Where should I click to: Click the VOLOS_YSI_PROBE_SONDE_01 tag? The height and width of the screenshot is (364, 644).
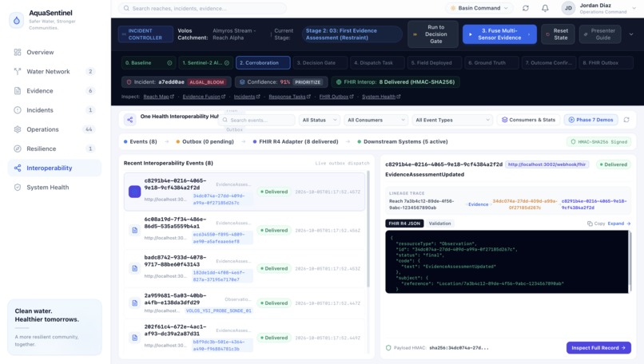click(x=218, y=311)
